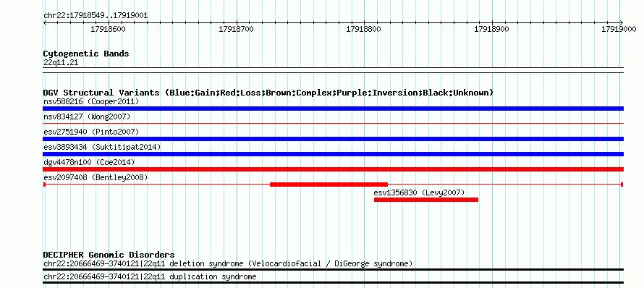The width and height of the screenshot is (644, 288).
Task: Click the thin red nsv834127 loss line
Action: click(x=333, y=123)
